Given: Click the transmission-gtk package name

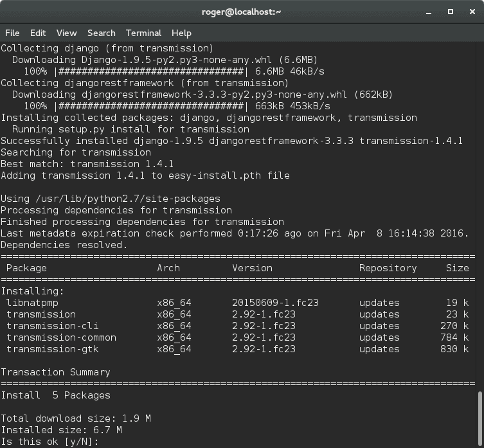Looking at the screenshot, I should point(53,349).
